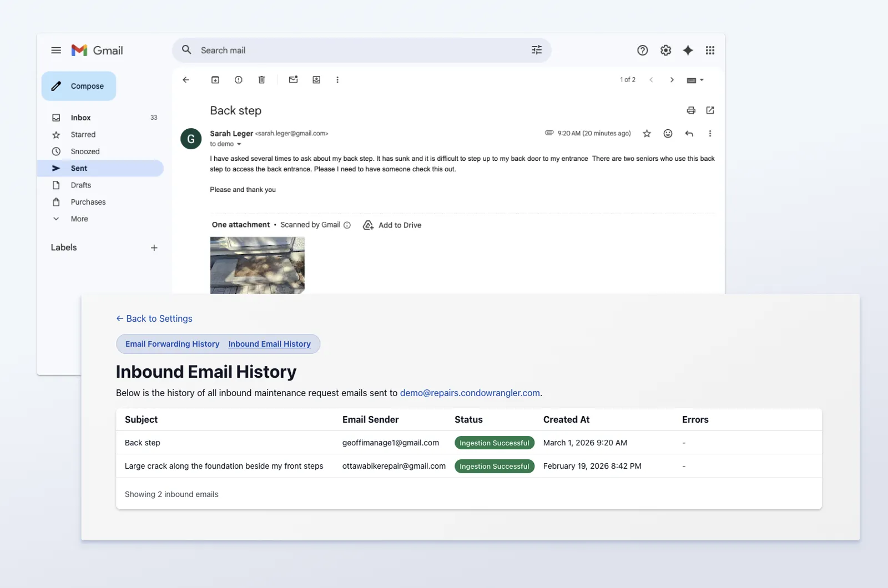This screenshot has height=588, width=888.
Task: Click the Errors column header
Action: tap(695, 419)
